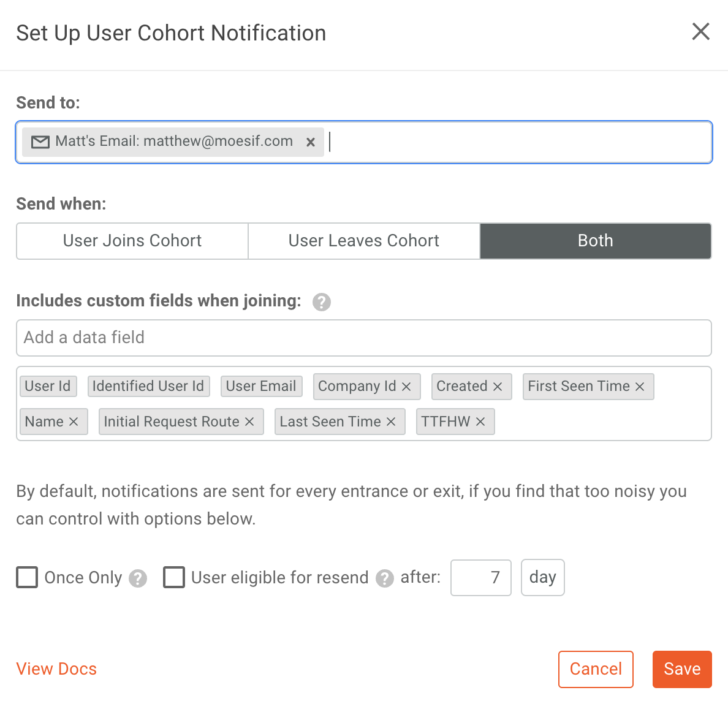Open the View Docs link
The width and height of the screenshot is (728, 712).
tap(56, 669)
